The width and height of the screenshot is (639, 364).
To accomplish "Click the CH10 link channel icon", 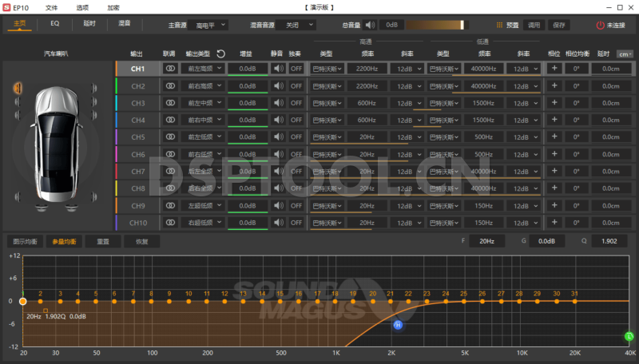I will tap(170, 223).
